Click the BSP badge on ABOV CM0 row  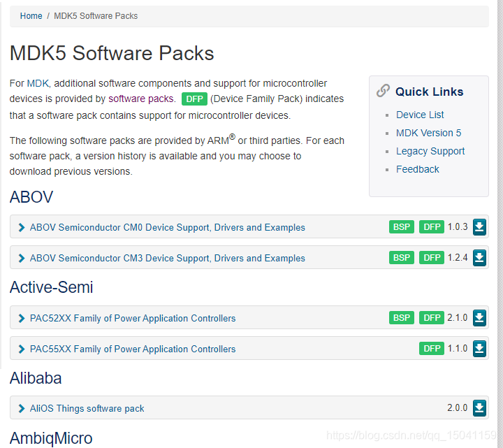pyautogui.click(x=402, y=227)
